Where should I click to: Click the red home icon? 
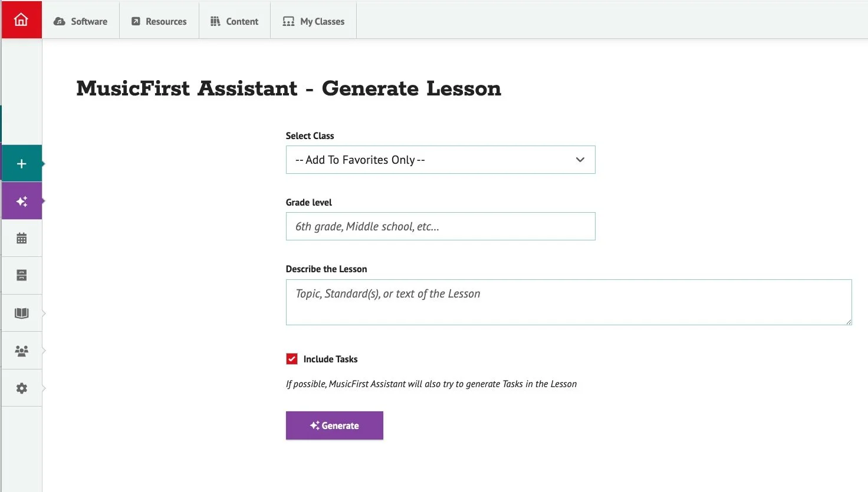pyautogui.click(x=21, y=20)
